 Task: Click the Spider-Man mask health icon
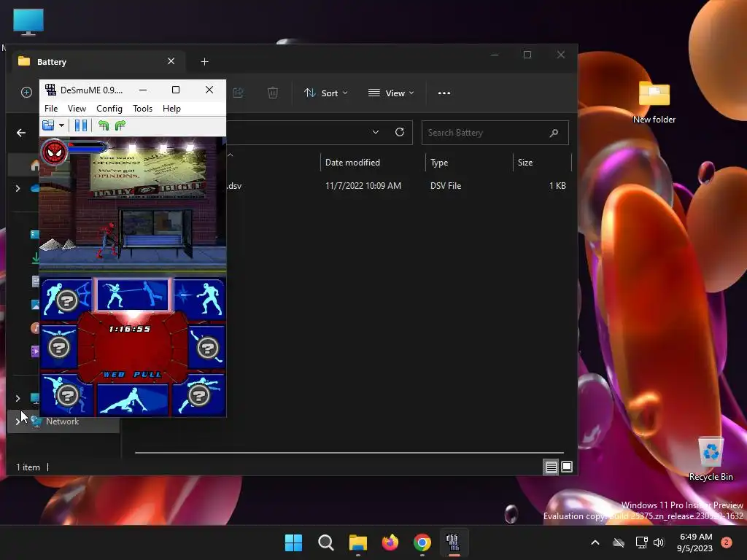[x=55, y=152]
